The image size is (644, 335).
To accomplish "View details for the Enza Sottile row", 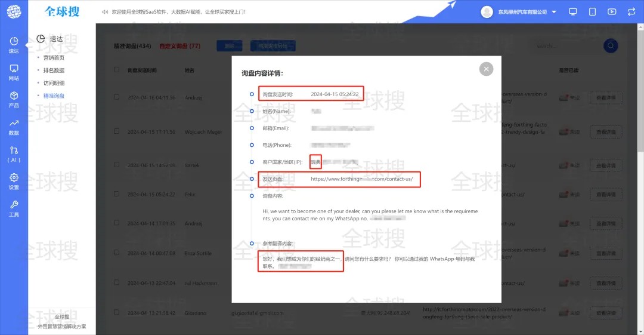I will pyautogui.click(x=606, y=254).
